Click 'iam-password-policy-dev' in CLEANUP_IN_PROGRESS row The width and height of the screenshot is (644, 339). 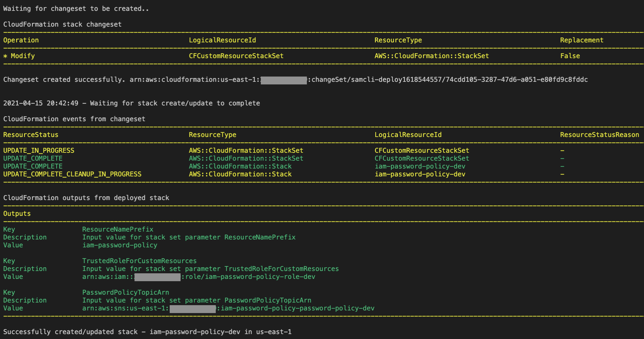[x=420, y=174]
